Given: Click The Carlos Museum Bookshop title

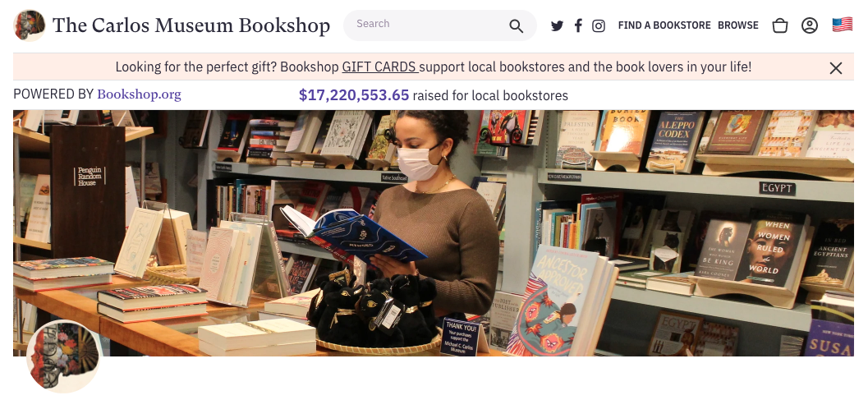Looking at the screenshot, I should coord(191,25).
